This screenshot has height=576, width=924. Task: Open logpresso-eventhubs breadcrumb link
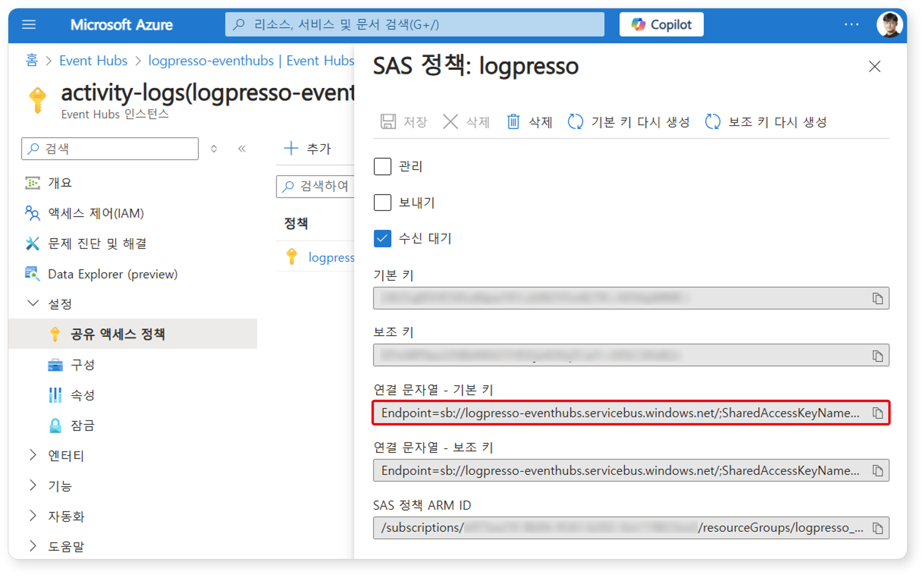pyautogui.click(x=251, y=60)
